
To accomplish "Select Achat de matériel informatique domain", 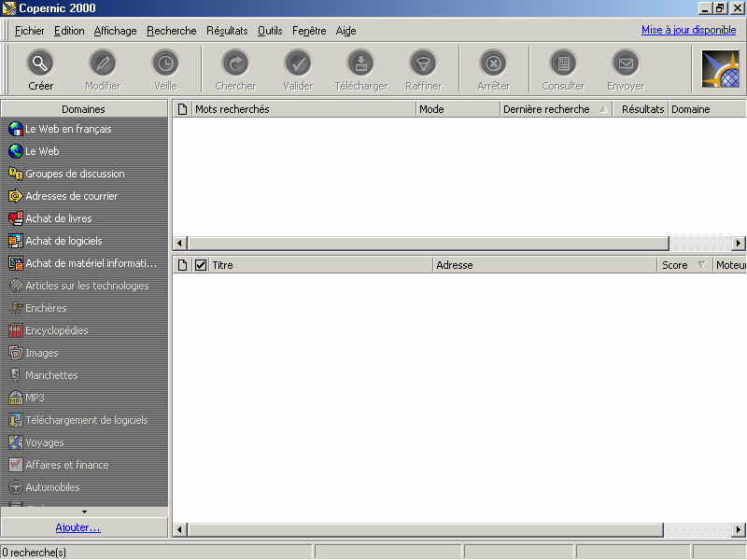I will pos(84,263).
